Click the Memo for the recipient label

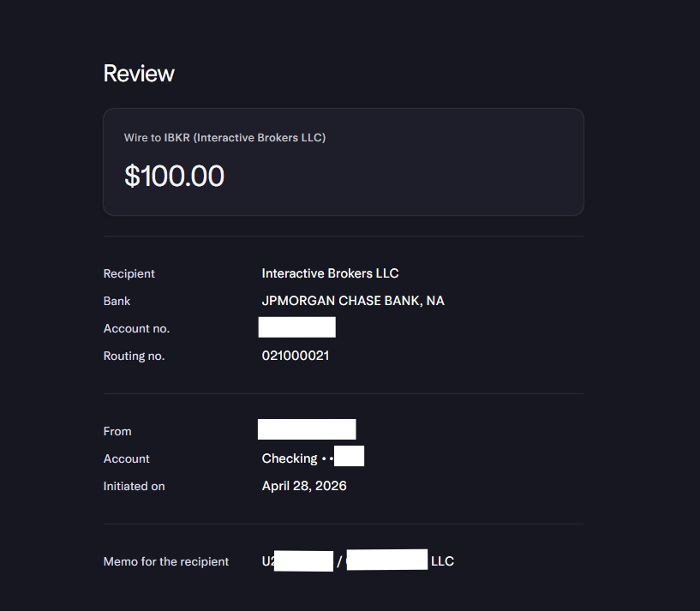(x=165, y=561)
